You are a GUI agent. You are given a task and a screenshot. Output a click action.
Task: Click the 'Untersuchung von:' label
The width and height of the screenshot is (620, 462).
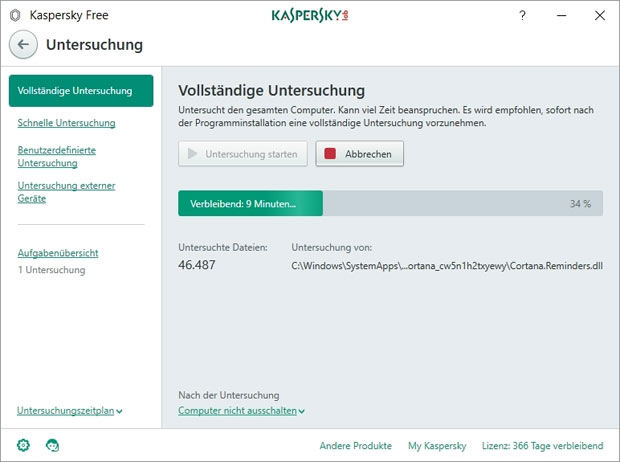pyautogui.click(x=331, y=248)
